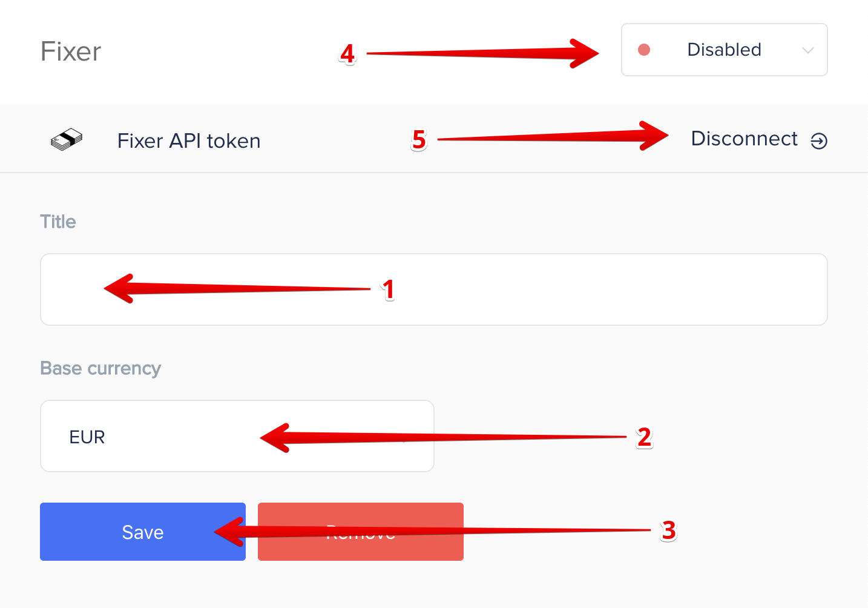The image size is (868, 608).
Task: Select the Fixer API token label
Action: click(x=189, y=141)
